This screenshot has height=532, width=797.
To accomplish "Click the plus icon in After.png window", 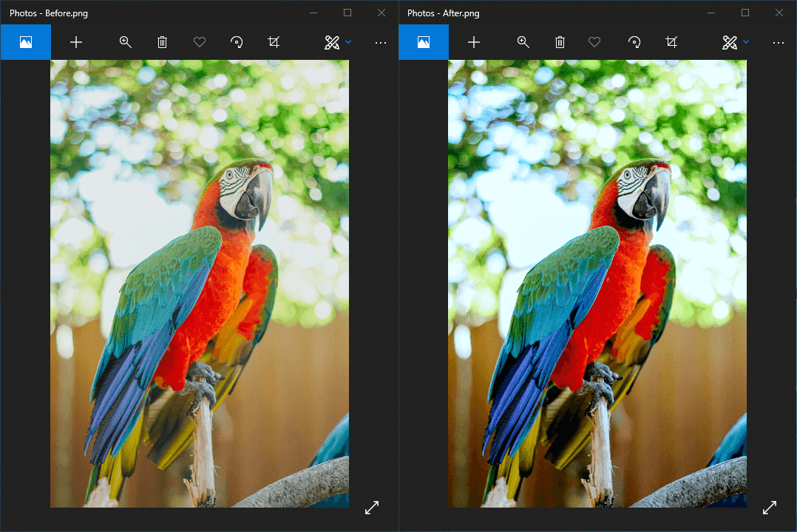I will (474, 42).
